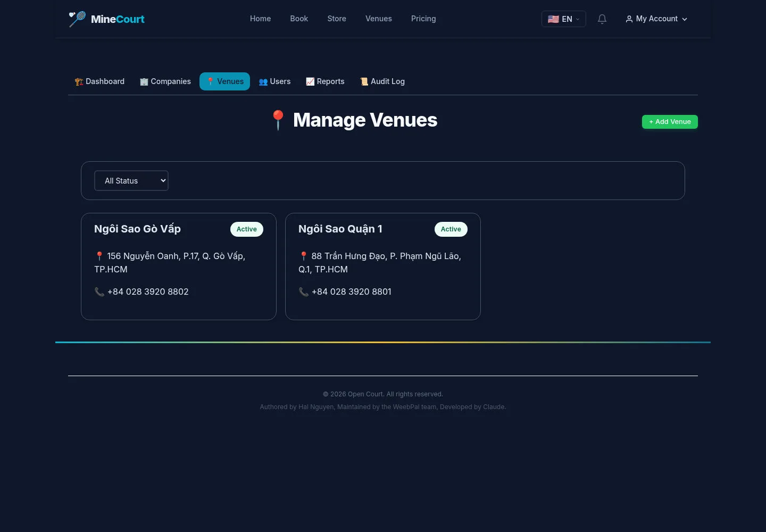Click the Active badge on Ngôi Sao Quận 1
The height and width of the screenshot is (532, 766).
point(451,229)
